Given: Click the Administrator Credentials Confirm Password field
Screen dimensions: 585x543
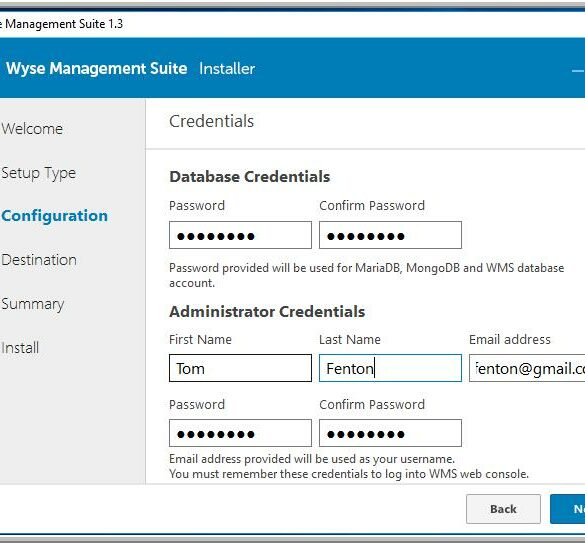Looking at the screenshot, I should click(x=390, y=433).
